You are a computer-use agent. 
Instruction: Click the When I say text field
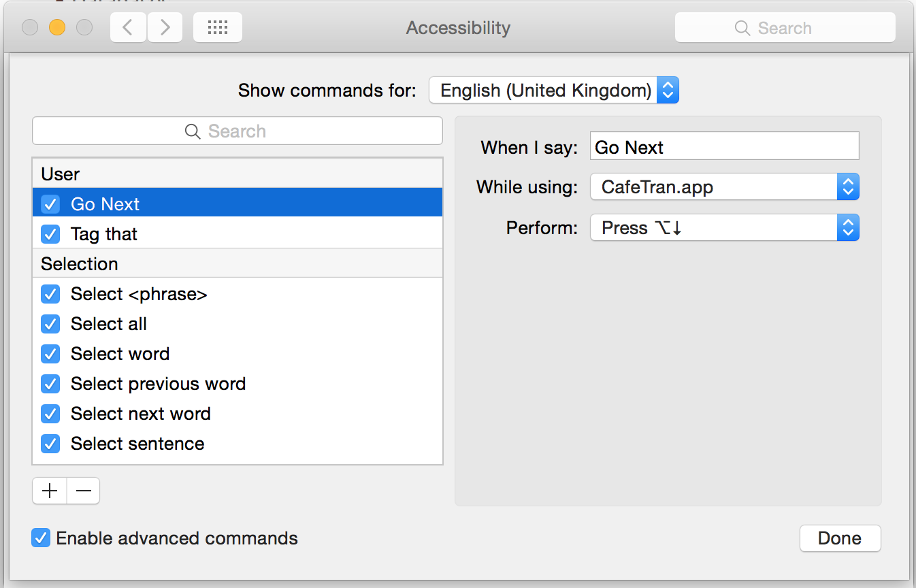[724, 147]
